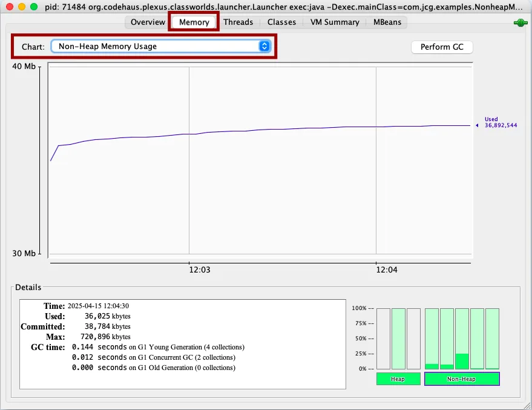Click the Perform GC button

tap(442, 47)
